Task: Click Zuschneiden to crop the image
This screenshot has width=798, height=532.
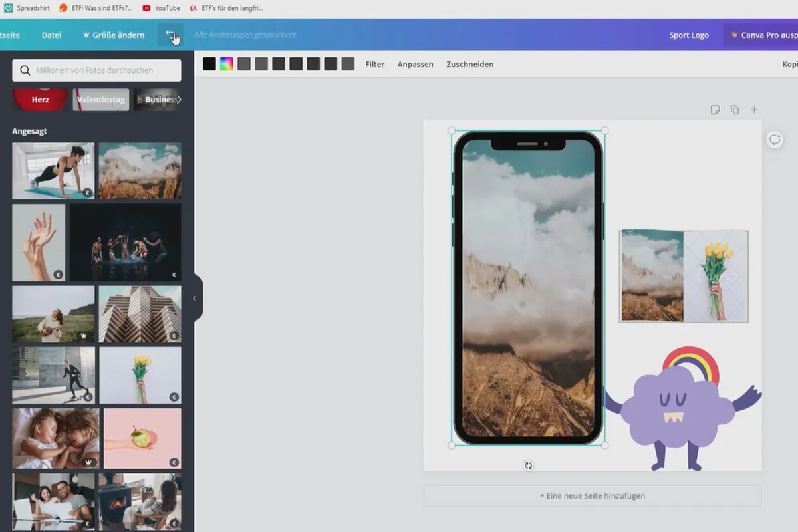Action: coord(469,65)
